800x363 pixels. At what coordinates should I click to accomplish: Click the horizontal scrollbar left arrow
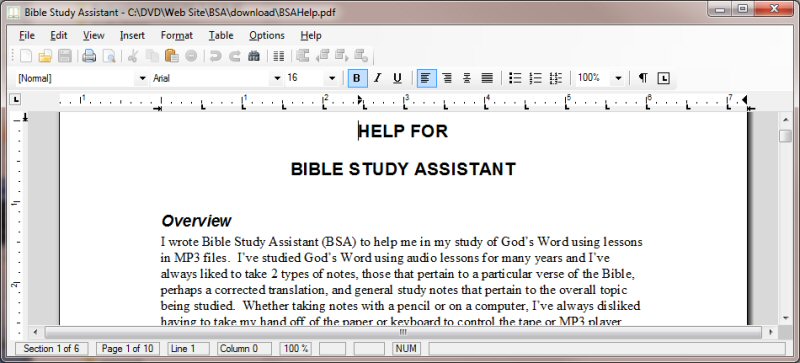[x=35, y=332]
